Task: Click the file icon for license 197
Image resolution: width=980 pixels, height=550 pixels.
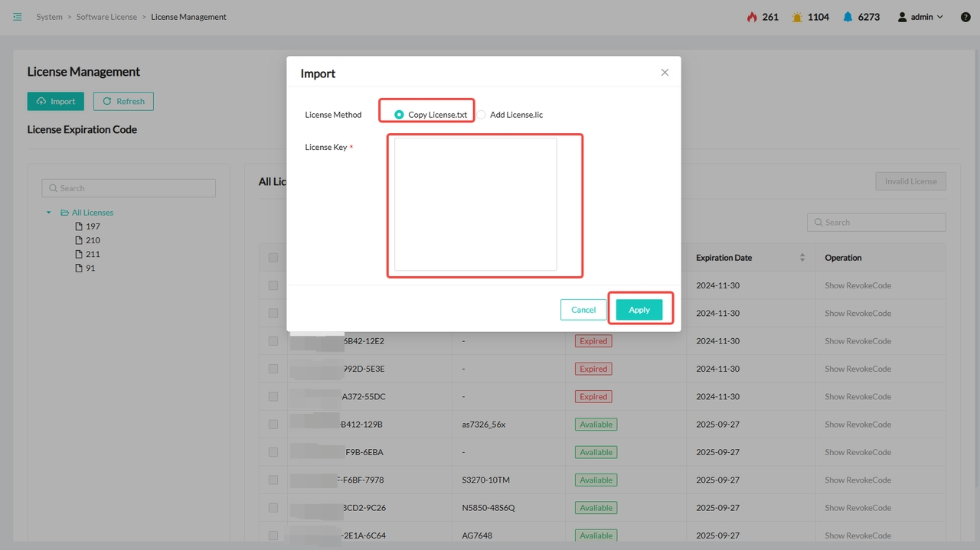Action: point(78,226)
